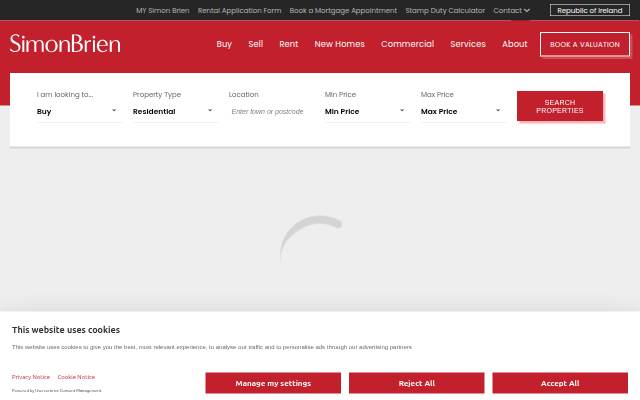Open the Privacy Notice link

(x=31, y=377)
